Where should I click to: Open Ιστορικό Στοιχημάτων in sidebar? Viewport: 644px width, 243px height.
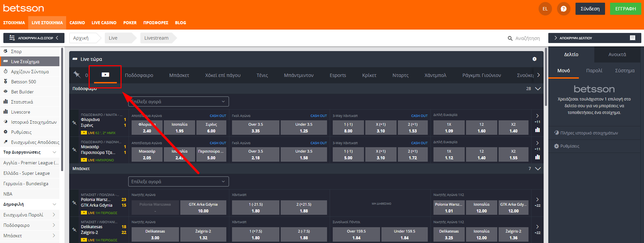coord(30,122)
